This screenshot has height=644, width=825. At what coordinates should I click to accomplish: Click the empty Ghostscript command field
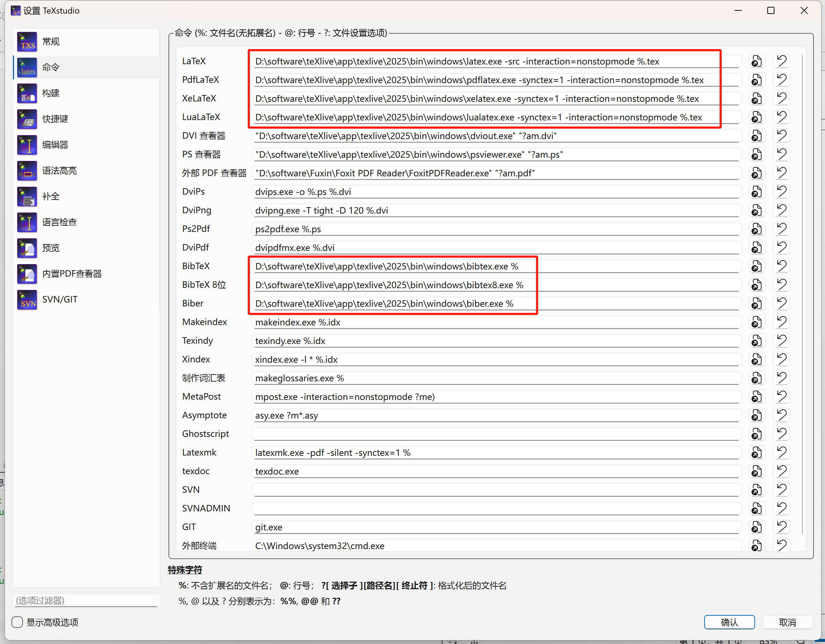point(496,434)
